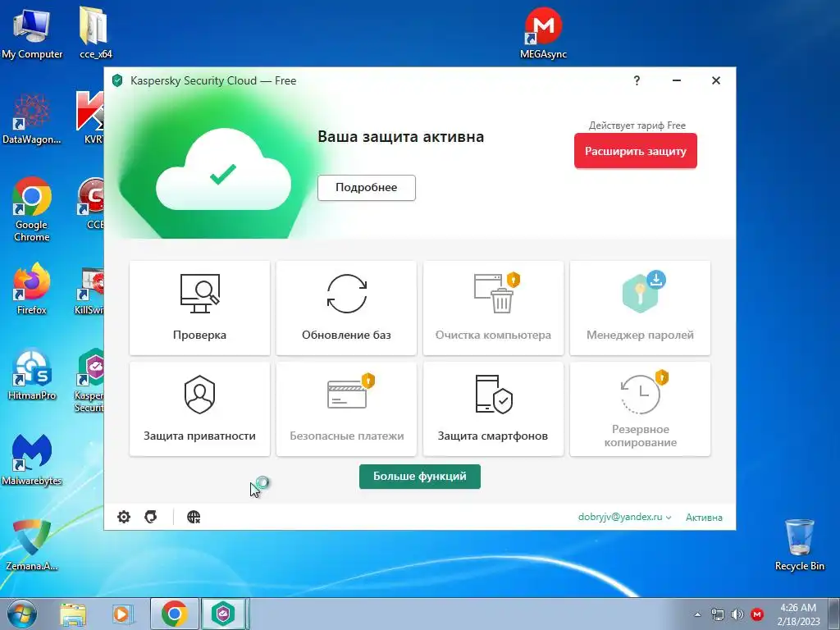Open the Windows Start menu

coord(22,614)
